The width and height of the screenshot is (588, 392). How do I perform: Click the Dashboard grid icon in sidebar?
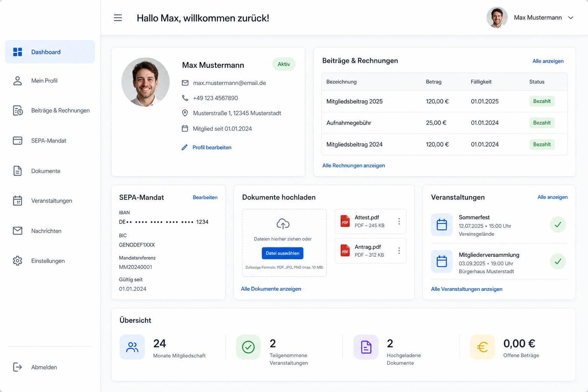pyautogui.click(x=18, y=52)
